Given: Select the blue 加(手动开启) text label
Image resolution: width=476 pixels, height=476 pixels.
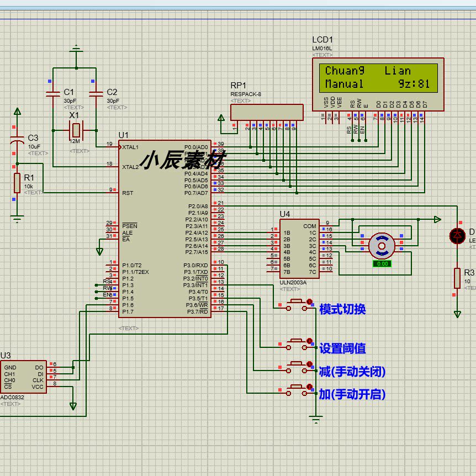Looking at the screenshot, I should pyautogui.click(x=352, y=395).
